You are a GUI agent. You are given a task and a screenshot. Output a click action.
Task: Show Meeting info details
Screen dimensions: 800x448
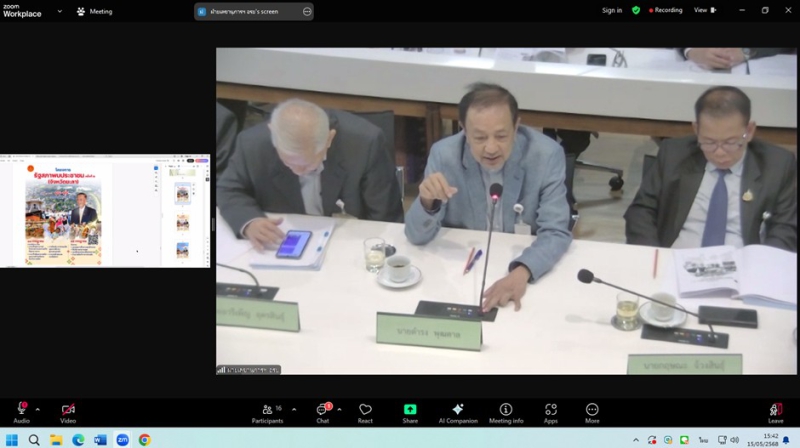tap(505, 412)
